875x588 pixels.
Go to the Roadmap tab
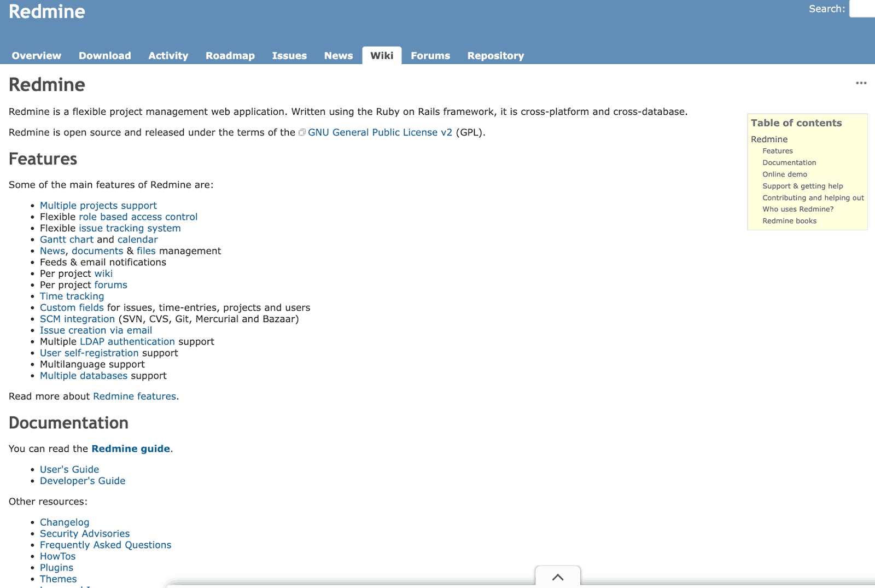coord(230,56)
